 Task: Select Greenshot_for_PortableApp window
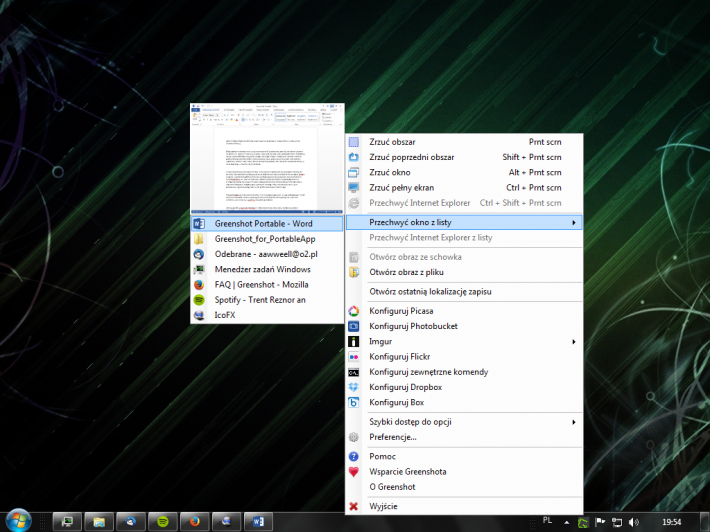point(267,239)
